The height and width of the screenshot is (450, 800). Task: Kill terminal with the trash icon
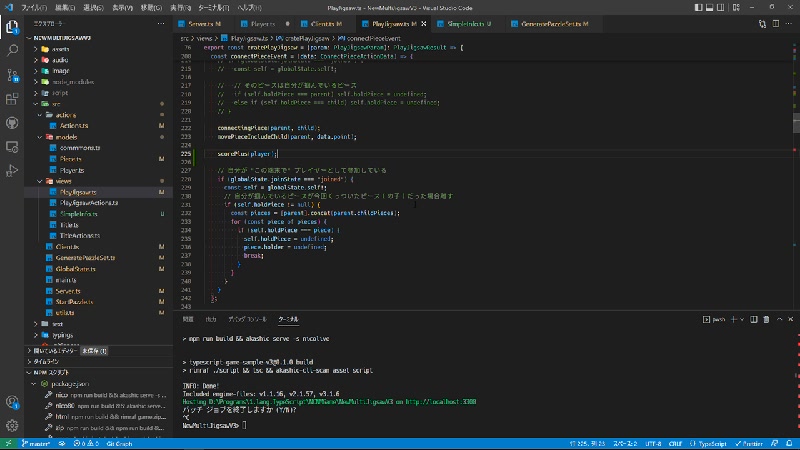(766, 319)
